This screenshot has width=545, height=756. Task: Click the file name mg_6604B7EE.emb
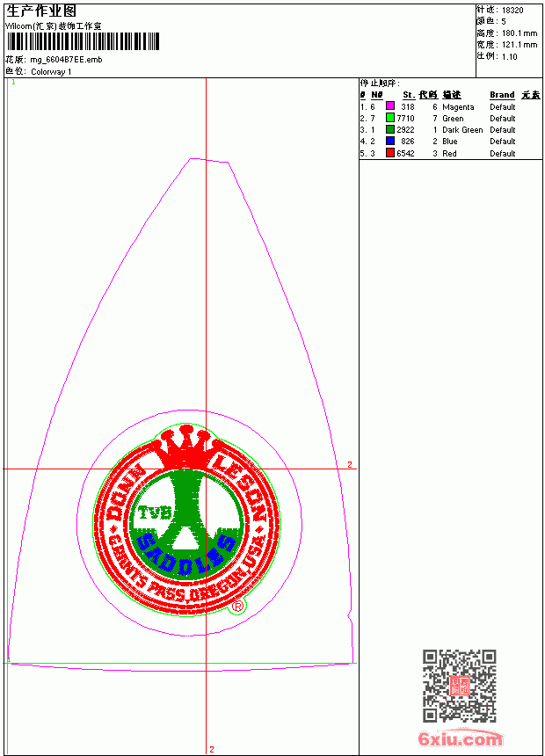tap(66, 60)
